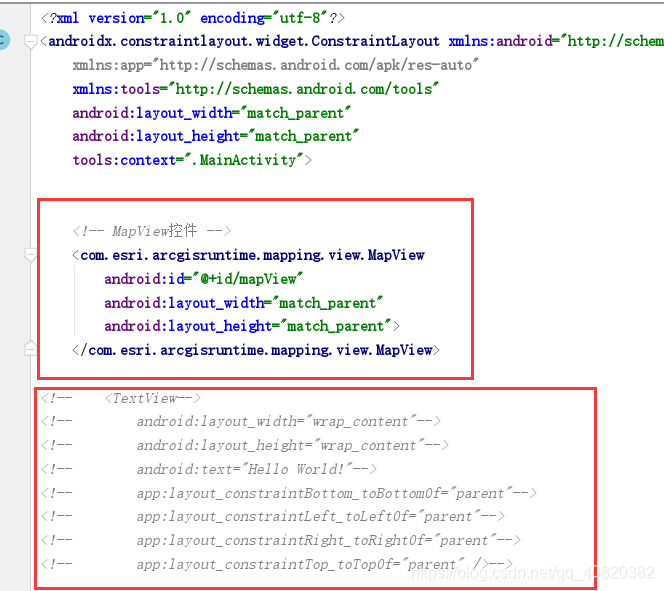The image size is (664, 591).
Task: Click the opening com.esri.arcgisruntime.mapping.view.MapView tag
Action: click(248, 255)
